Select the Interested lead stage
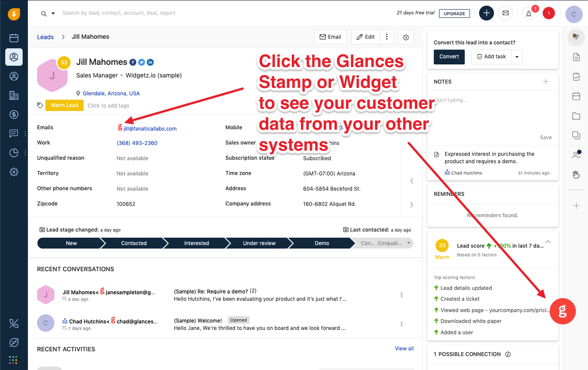588x370 pixels. [x=196, y=243]
